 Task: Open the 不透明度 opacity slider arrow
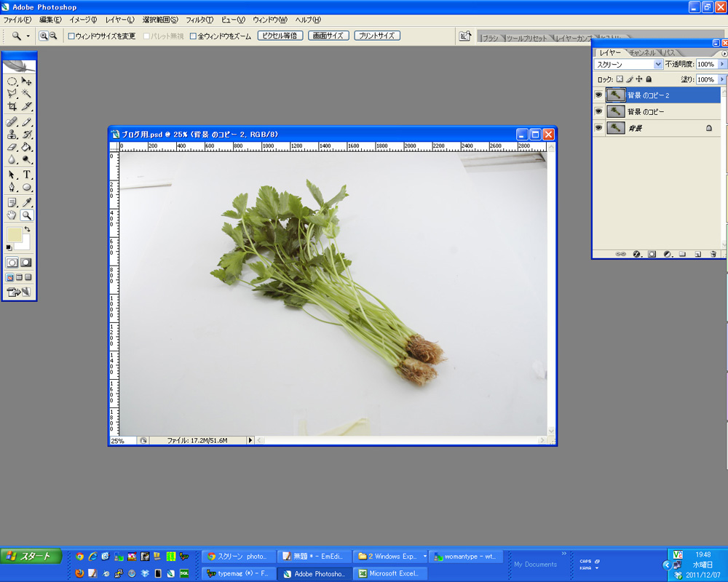pos(721,64)
